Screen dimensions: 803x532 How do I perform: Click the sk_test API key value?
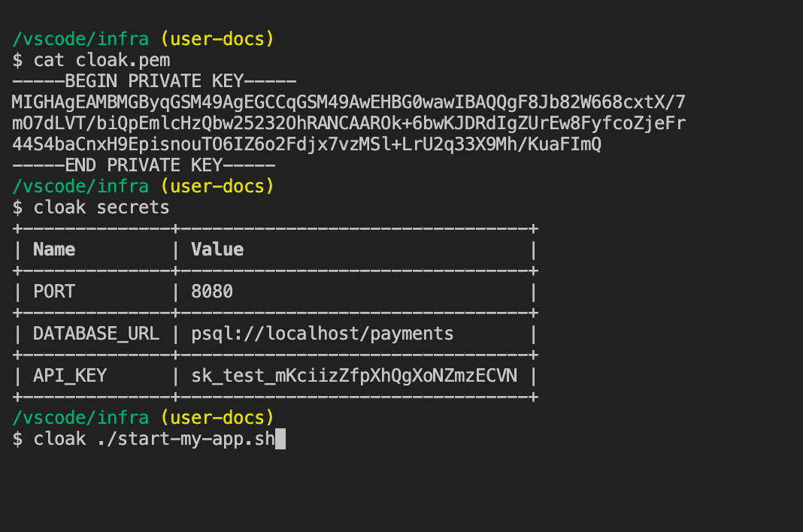(354, 376)
